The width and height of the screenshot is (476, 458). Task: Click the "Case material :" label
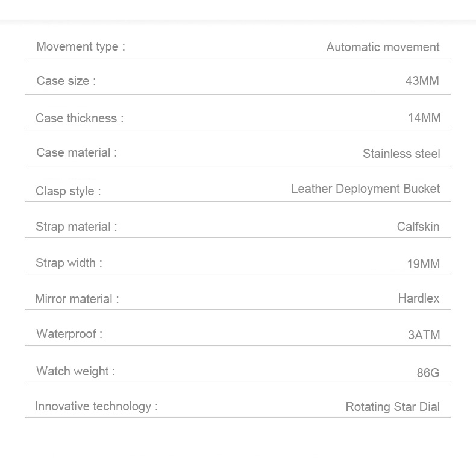tap(77, 152)
